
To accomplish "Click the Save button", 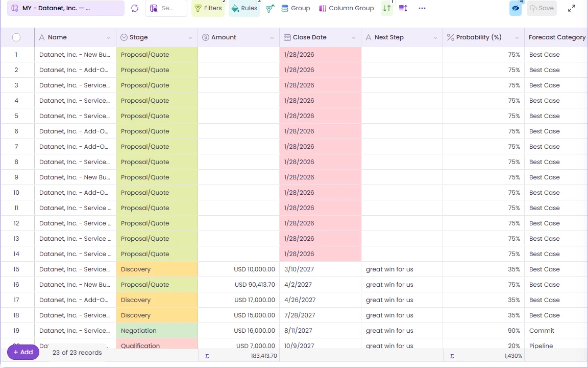I will click(x=542, y=8).
